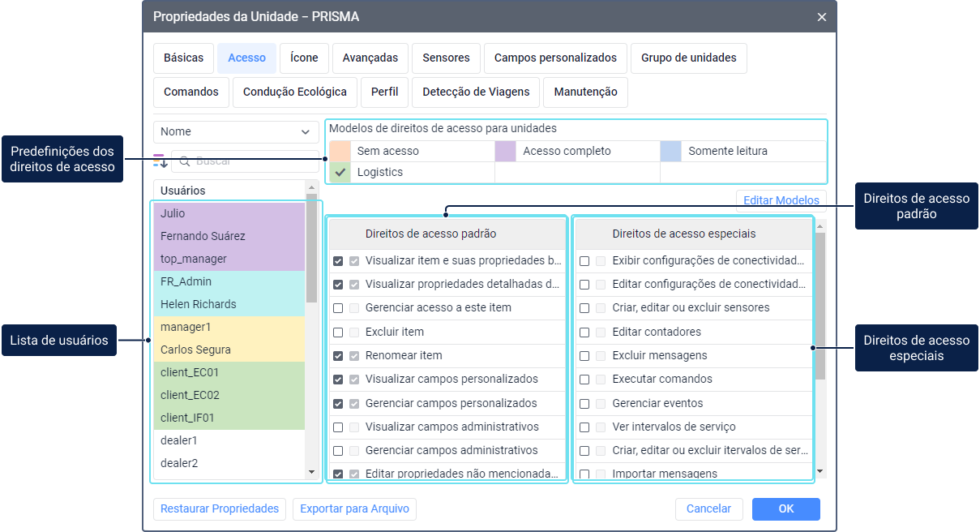This screenshot has height=532, width=980.
Task: Select user manager1
Action: (229, 328)
